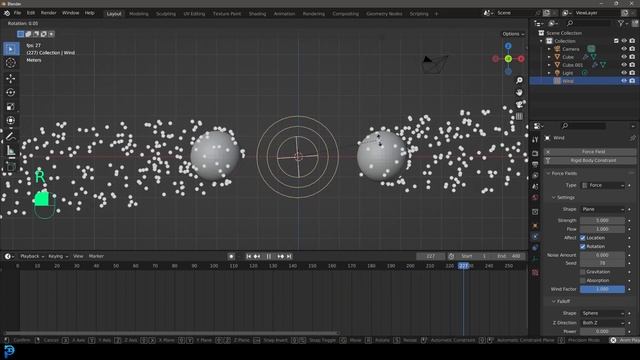Expand the Camera tree item

pyautogui.click(x=549, y=49)
